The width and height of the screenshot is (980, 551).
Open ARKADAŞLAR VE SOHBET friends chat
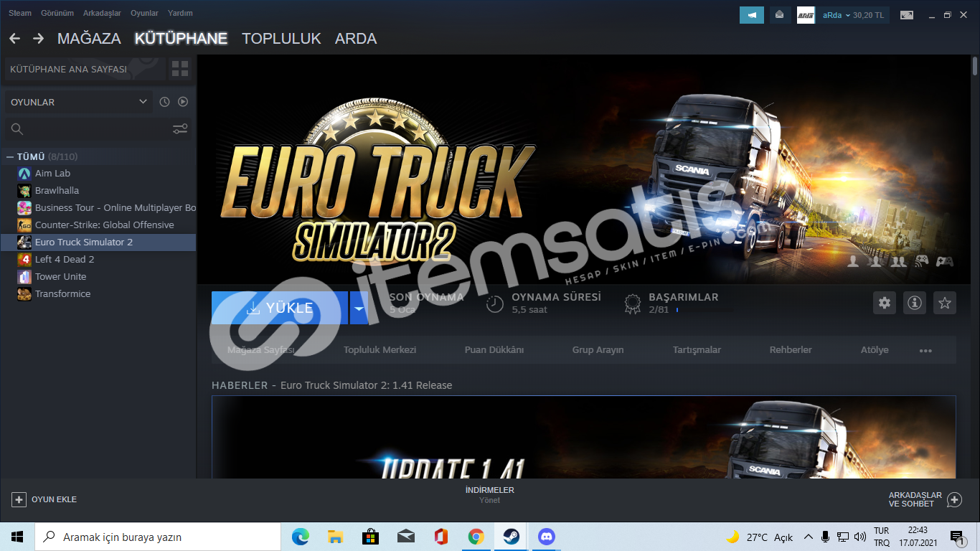pyautogui.click(x=925, y=499)
